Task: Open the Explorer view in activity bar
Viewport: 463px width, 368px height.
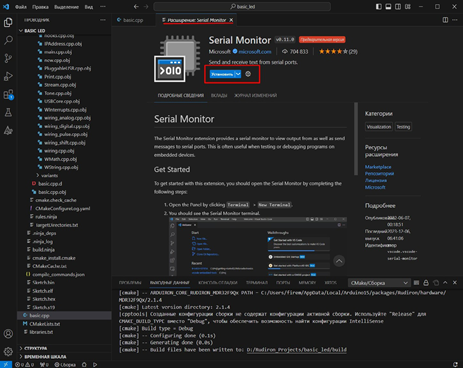Action: pyautogui.click(x=8, y=22)
